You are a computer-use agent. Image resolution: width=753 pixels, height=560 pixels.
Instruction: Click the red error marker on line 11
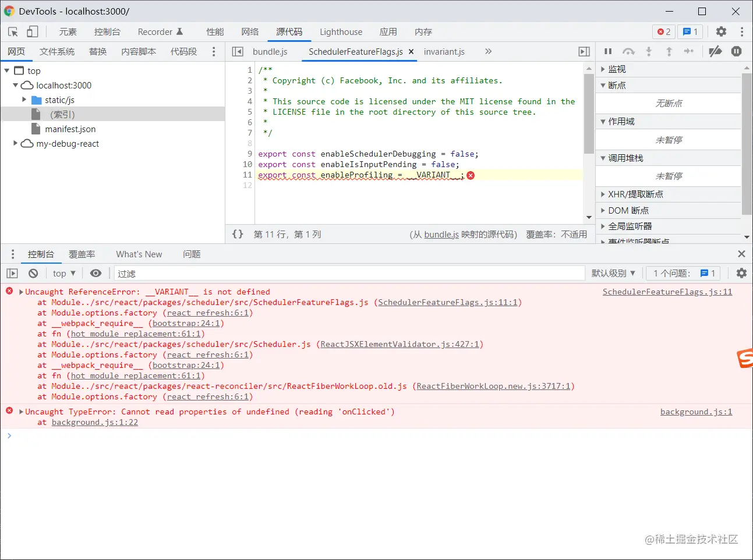click(x=471, y=175)
